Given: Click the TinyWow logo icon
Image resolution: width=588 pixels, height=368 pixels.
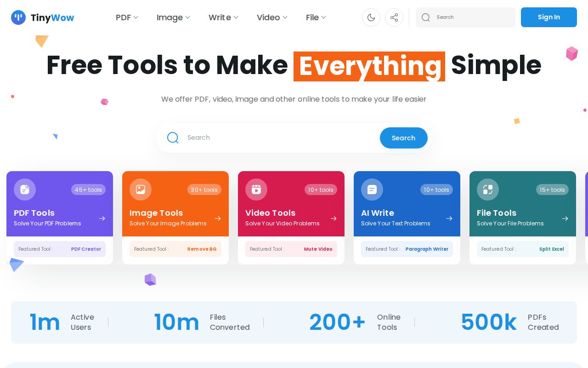Looking at the screenshot, I should click(x=18, y=17).
